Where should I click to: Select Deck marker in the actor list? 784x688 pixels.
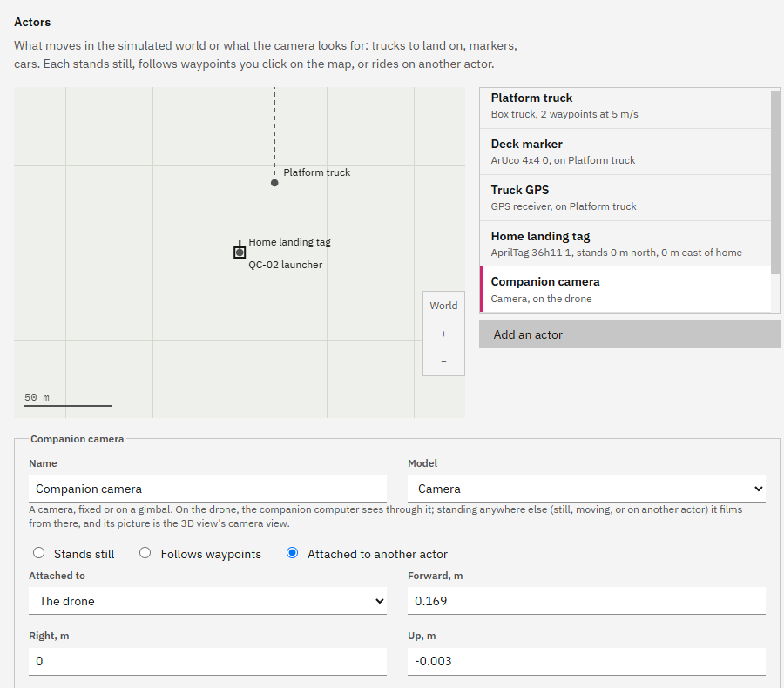click(x=625, y=152)
